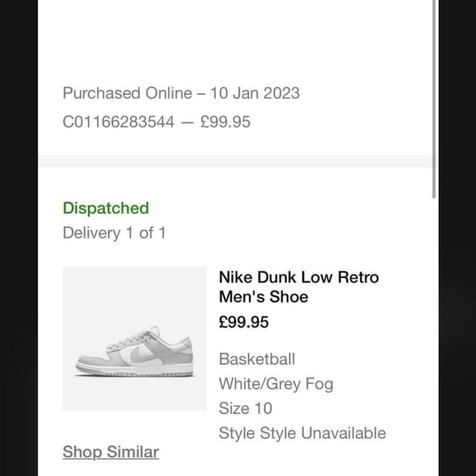Viewport: 476px width, 476px height.
Task: Click the Size 10 detail line
Action: coord(245,408)
